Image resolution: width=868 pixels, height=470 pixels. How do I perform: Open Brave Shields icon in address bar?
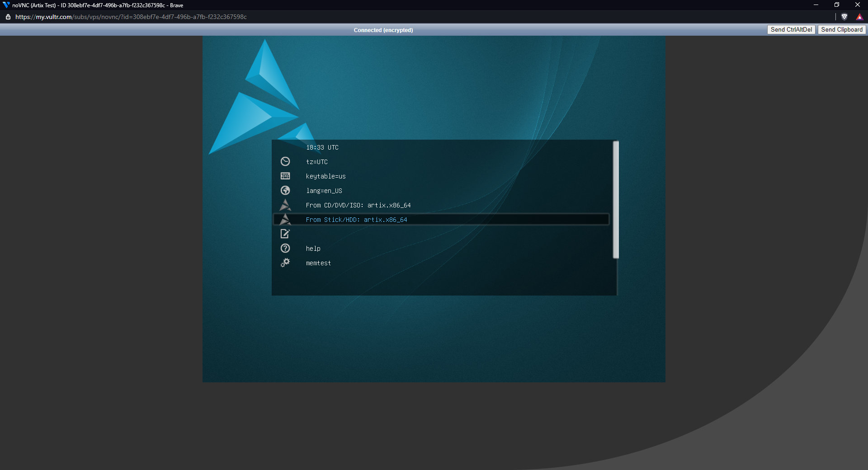click(x=844, y=17)
